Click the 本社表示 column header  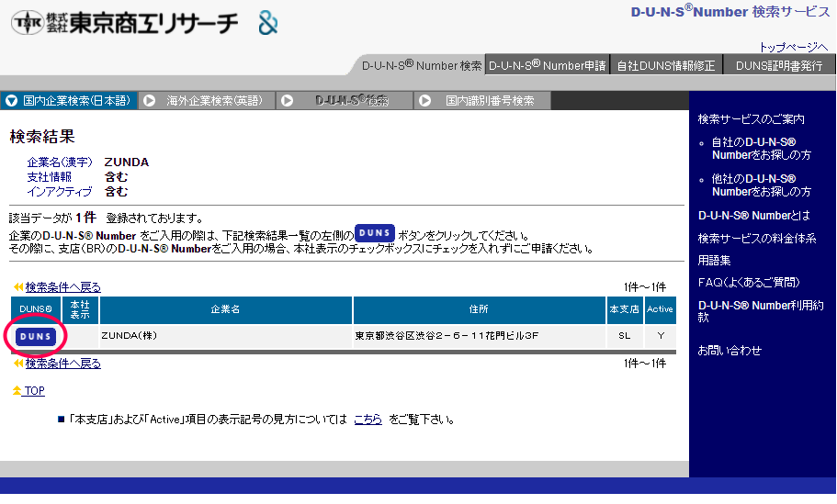pos(80,309)
